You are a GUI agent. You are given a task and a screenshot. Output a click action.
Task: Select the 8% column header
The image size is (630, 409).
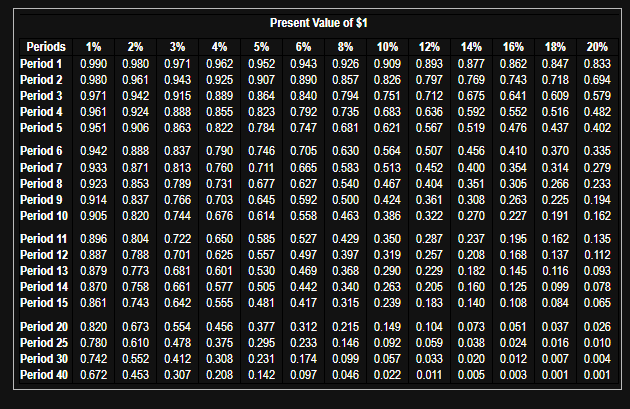[x=345, y=47]
